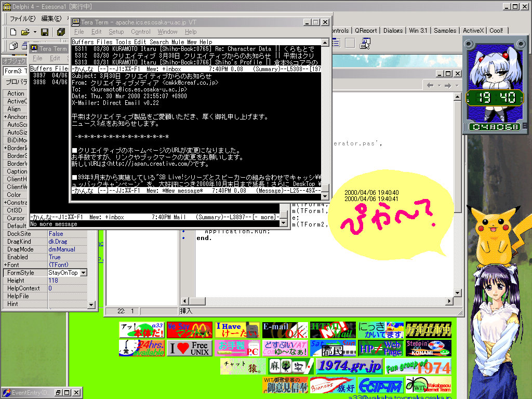
Task: Click the 'Steppin' on KONAMI' banner
Action: pos(429,348)
